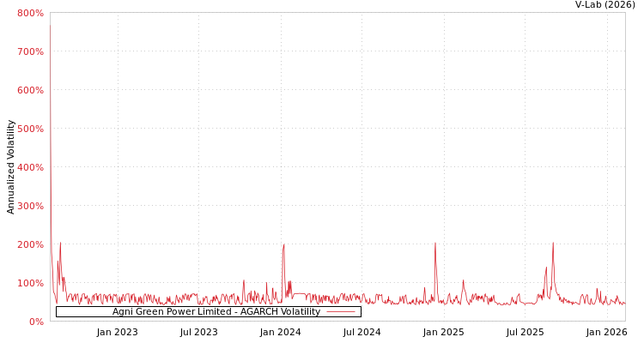Screen dimensions: 644x343
Task: Click the Annualized Volatility axis title
Action: [x=10, y=167]
